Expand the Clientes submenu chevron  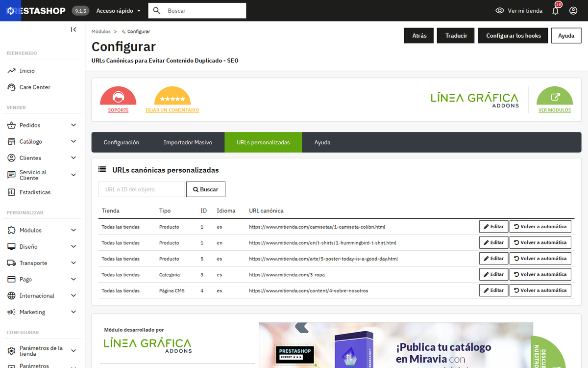(x=73, y=158)
